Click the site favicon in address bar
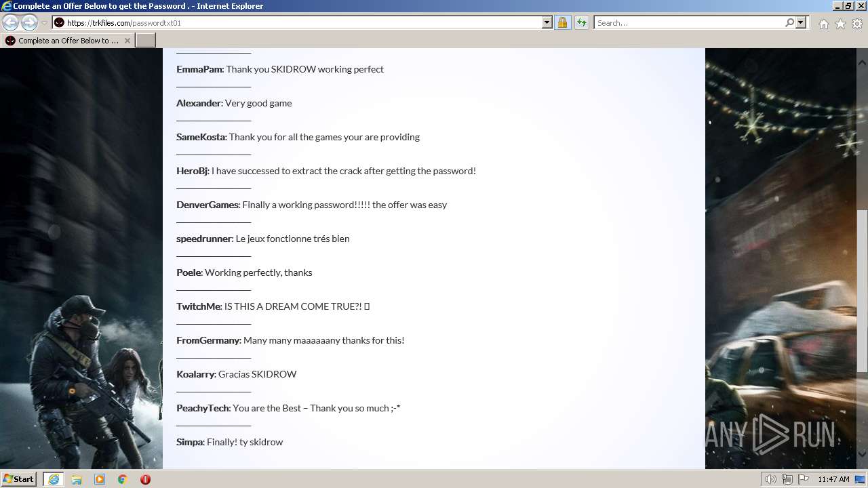Viewport: 868px width, 488px height. (59, 22)
